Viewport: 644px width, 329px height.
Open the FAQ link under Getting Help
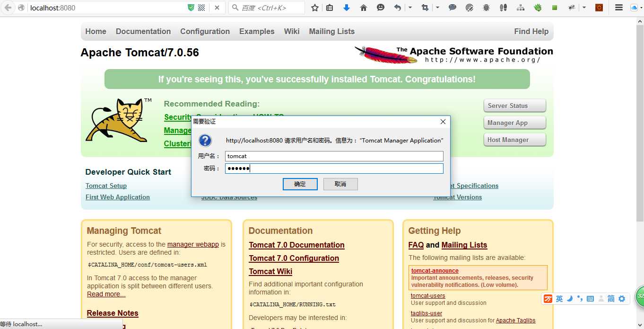416,245
